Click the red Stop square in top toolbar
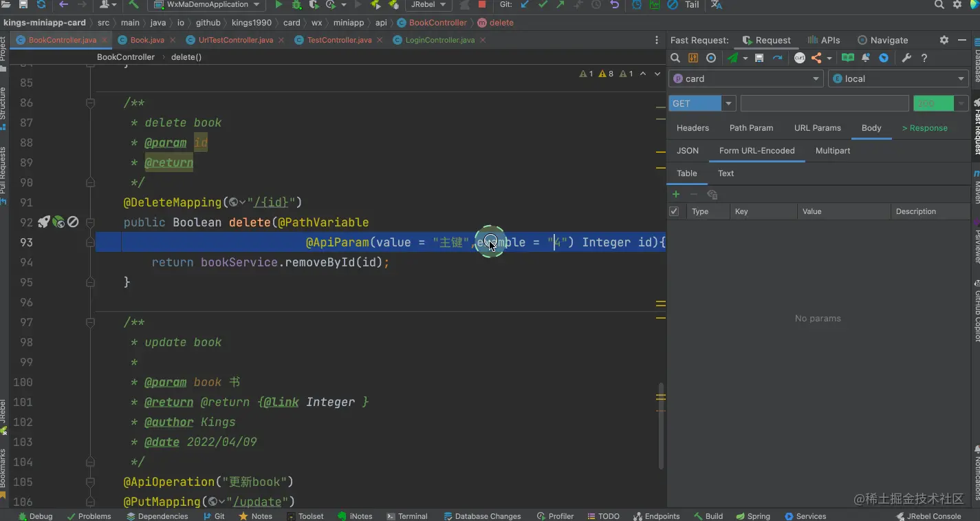Screen dimensions: 980x521 click(x=481, y=5)
